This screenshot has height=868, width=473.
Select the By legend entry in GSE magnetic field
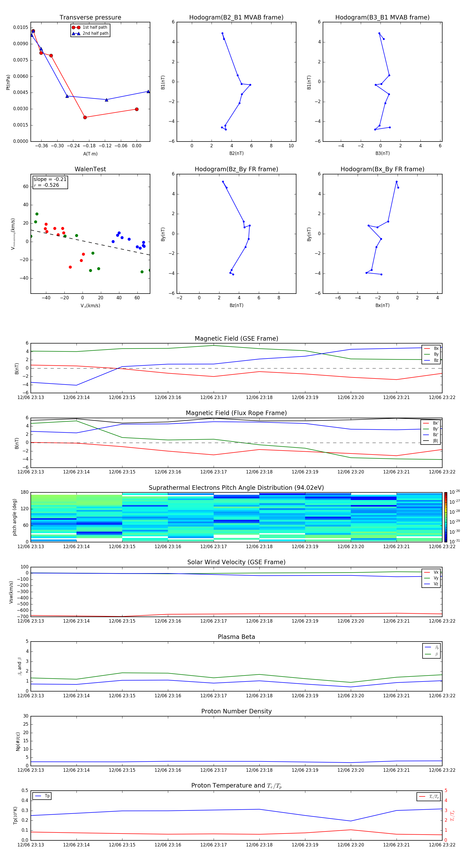(x=431, y=355)
